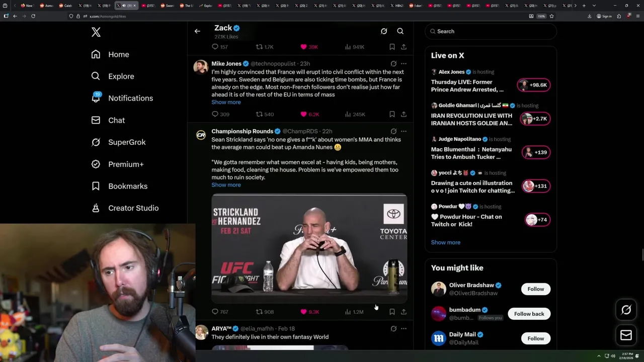Image resolution: width=644 pixels, height=362 pixels.
Task: Reply to Championship Rounds post
Action: coord(220,312)
